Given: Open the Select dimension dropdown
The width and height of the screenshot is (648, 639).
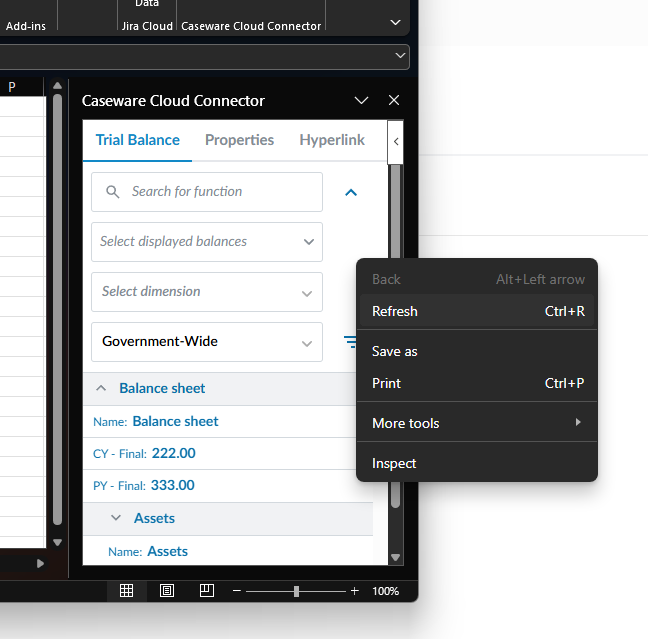Looking at the screenshot, I should click(x=207, y=292).
